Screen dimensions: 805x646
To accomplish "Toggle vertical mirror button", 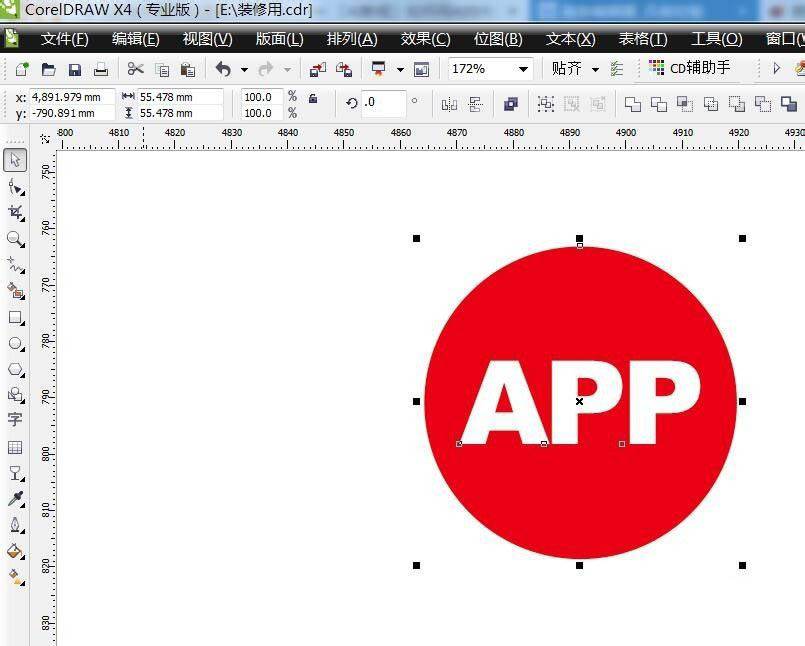I will [475, 104].
